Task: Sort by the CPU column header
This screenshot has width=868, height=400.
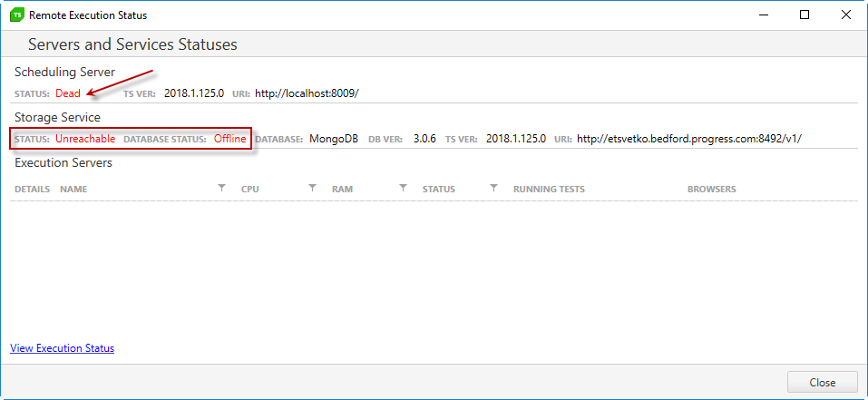Action: coord(250,190)
